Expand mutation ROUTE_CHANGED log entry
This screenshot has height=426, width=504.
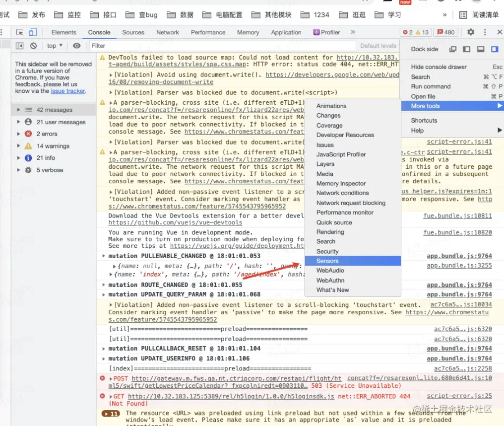(104, 285)
